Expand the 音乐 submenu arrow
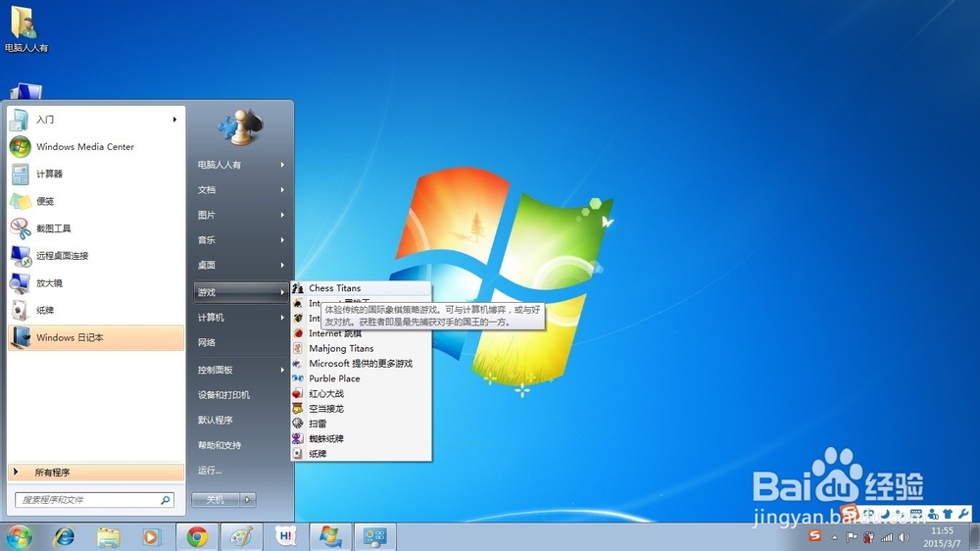This screenshot has width=980, height=551. [282, 239]
